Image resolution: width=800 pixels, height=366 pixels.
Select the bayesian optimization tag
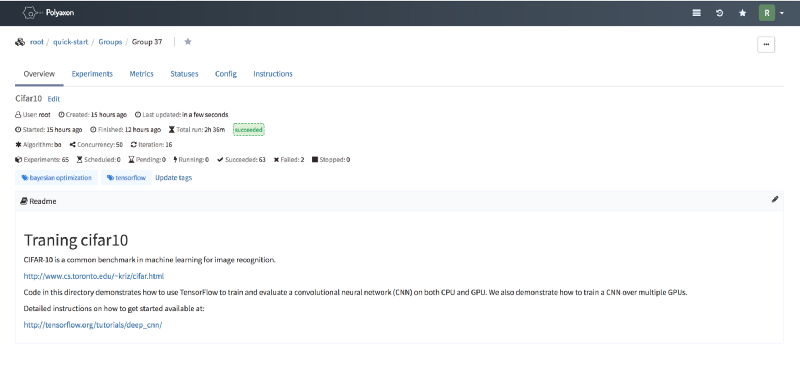coord(57,178)
